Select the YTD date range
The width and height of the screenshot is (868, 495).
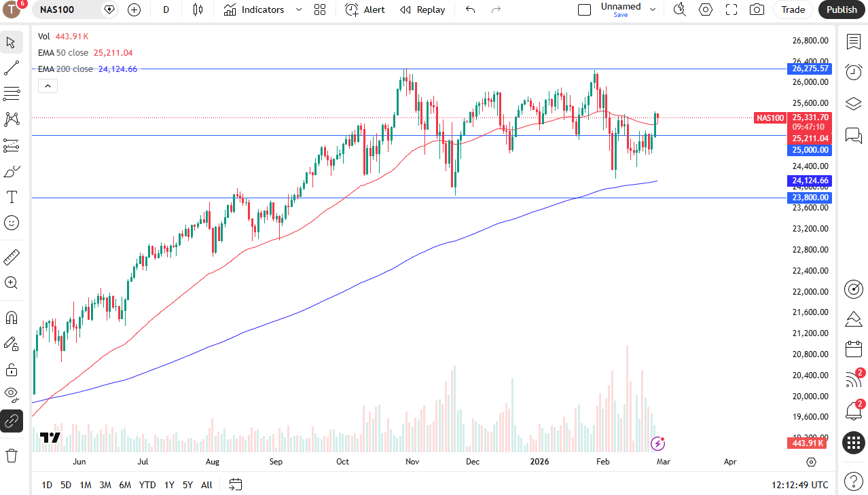click(147, 485)
